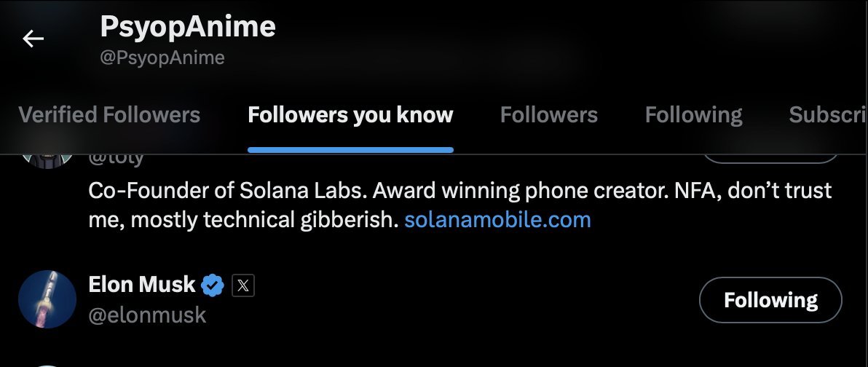Click the back arrow icon
Screen dimensions: 868x367
point(33,39)
